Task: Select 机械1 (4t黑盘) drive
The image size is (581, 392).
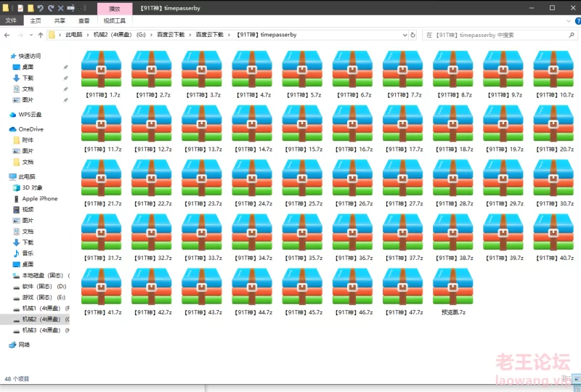Action: [x=41, y=308]
